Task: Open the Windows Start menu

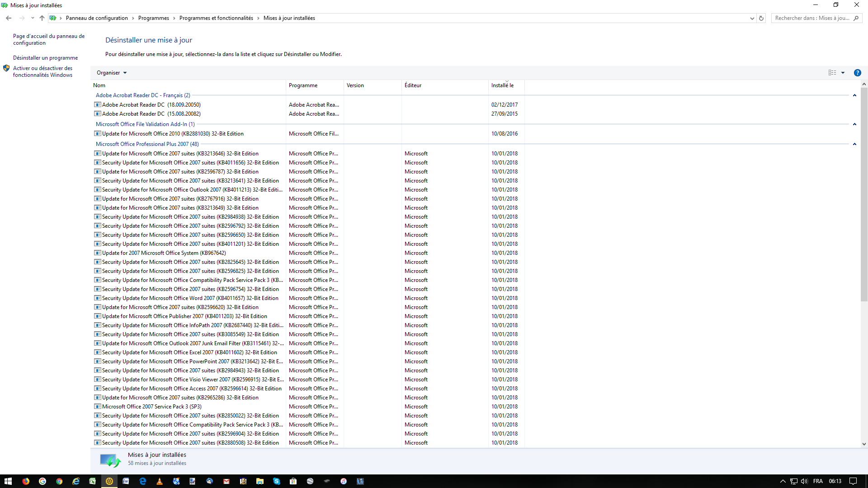Action: coord(8,481)
